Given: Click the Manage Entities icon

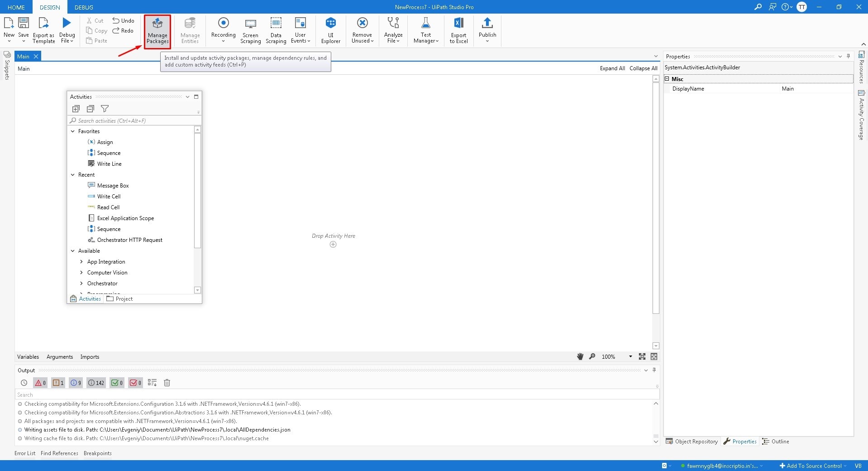Looking at the screenshot, I should coord(190,23).
